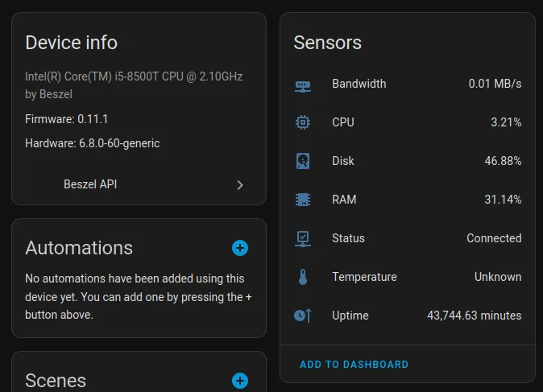The image size is (543, 392).
Task: Add a new scene with plus button
Action: (x=240, y=381)
